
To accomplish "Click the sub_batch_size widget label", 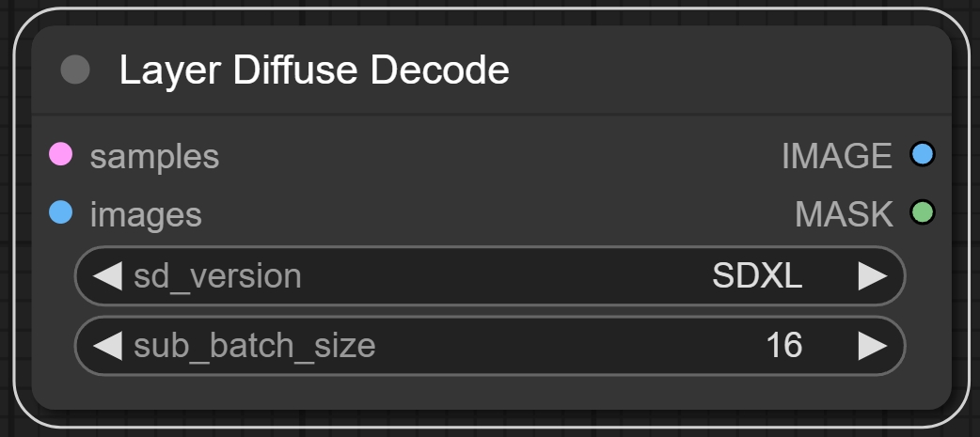I will (254, 346).
